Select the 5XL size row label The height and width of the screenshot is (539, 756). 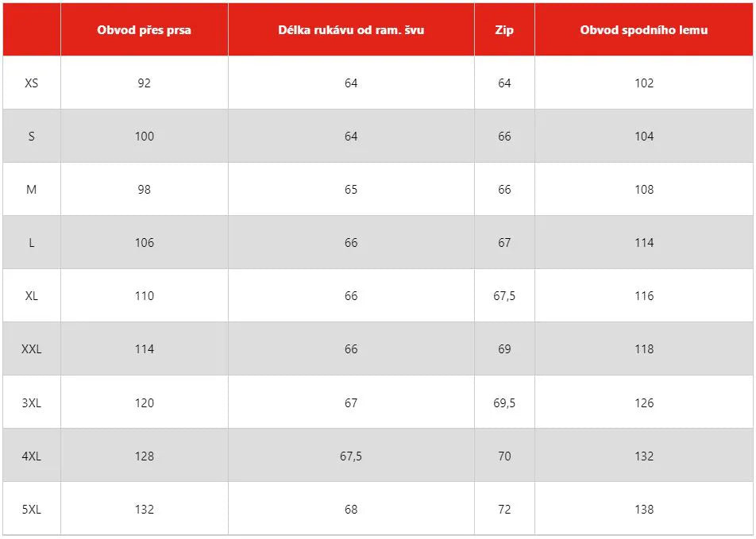tap(32, 509)
